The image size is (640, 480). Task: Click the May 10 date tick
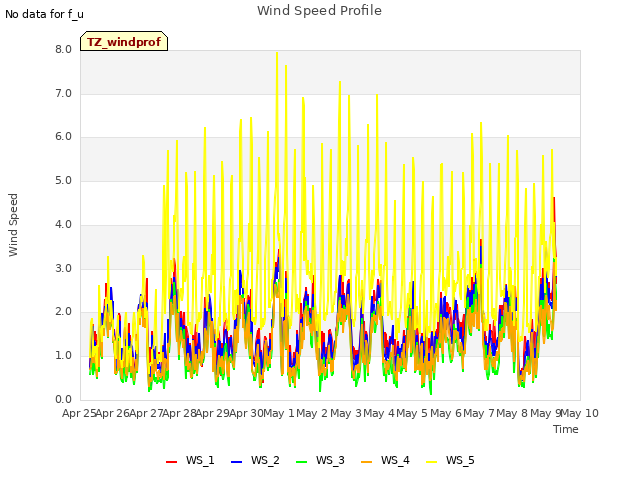(x=580, y=413)
